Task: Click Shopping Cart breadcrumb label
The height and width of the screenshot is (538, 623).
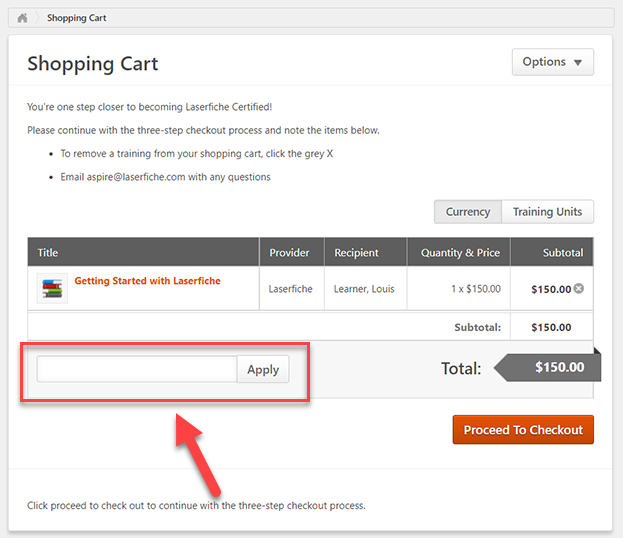Action: pyautogui.click(x=77, y=18)
